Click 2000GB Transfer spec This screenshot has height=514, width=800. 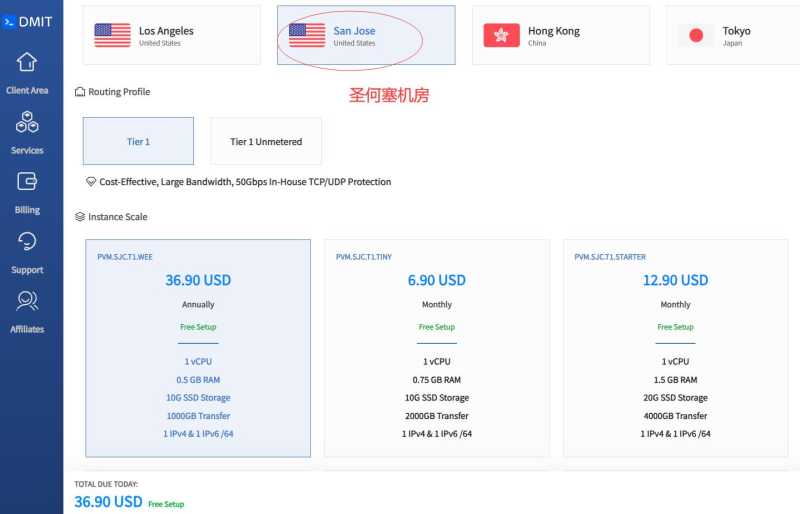coord(437,416)
